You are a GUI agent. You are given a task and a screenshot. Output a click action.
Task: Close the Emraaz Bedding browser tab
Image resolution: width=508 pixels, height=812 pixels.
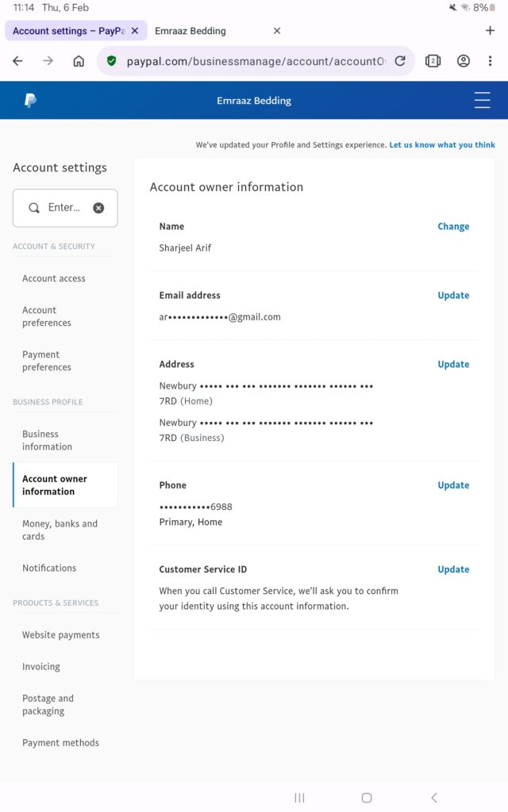pos(277,31)
